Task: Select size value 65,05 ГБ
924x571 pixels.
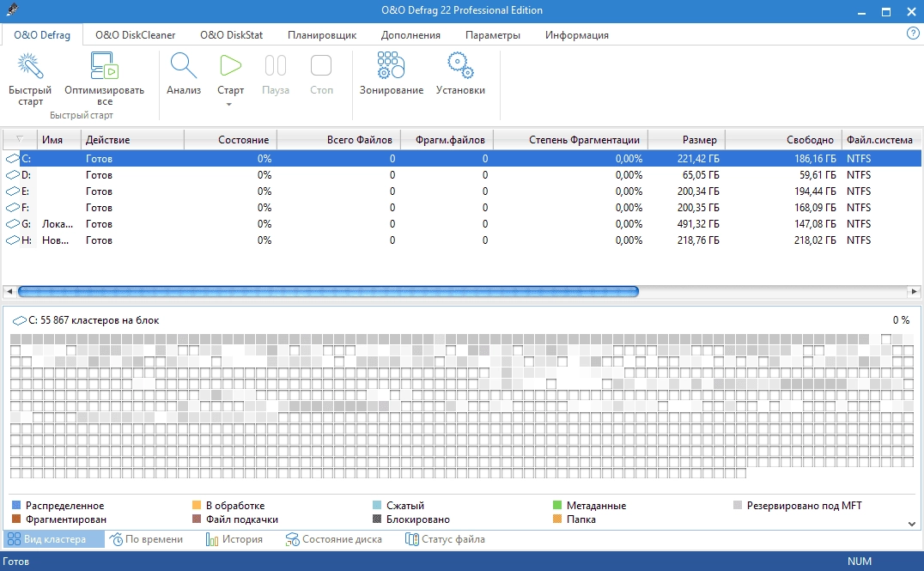Action: [701, 175]
